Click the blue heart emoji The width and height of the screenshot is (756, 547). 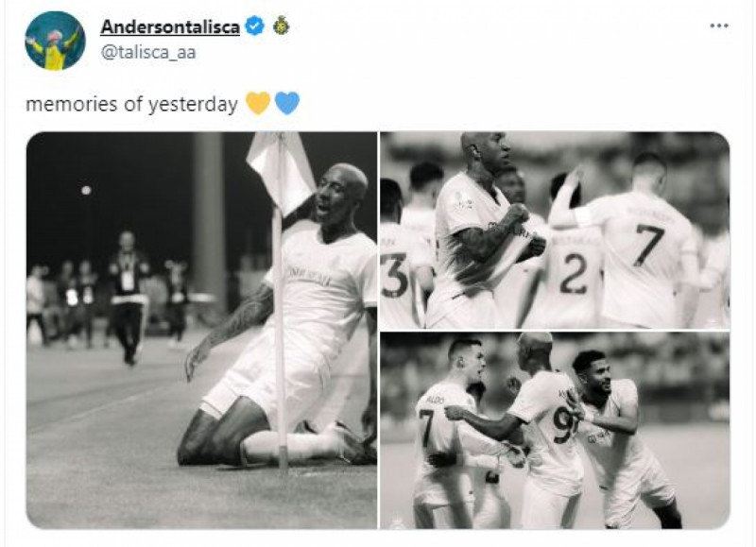287,104
